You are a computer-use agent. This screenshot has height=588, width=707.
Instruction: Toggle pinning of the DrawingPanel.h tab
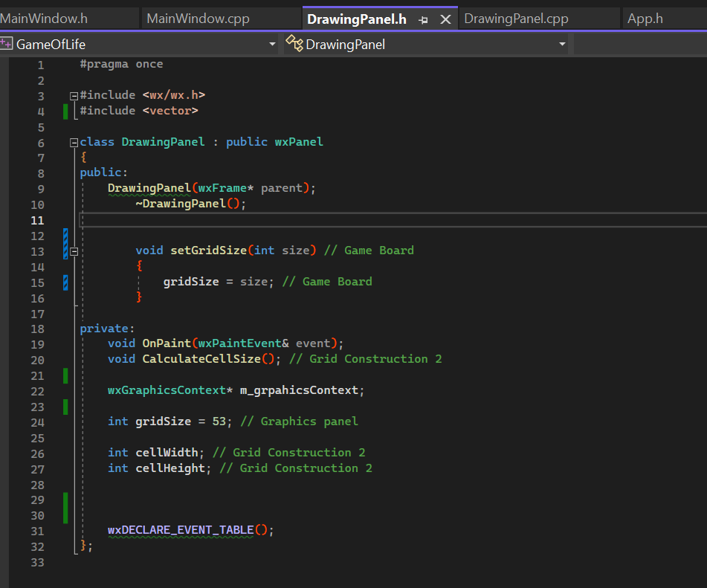tap(423, 18)
